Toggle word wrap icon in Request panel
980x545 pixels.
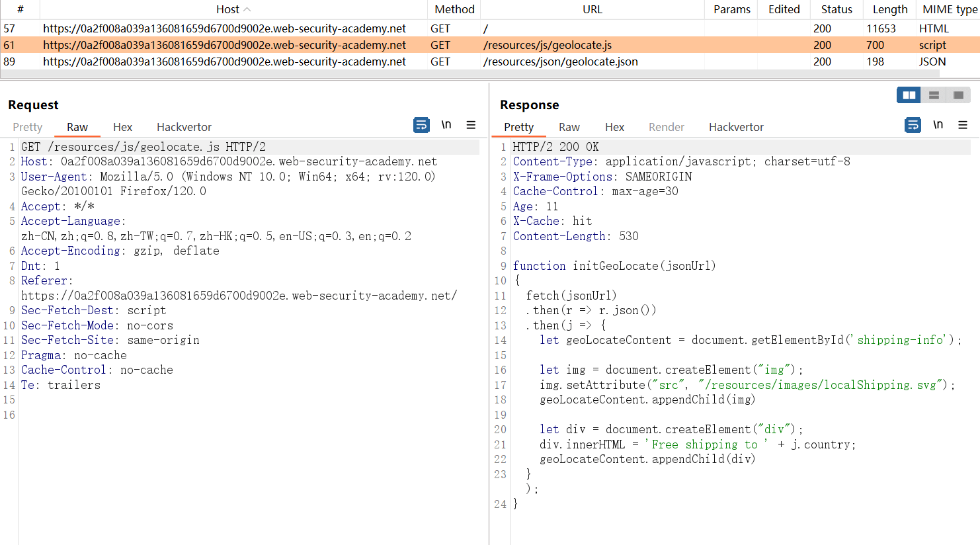[x=421, y=125]
